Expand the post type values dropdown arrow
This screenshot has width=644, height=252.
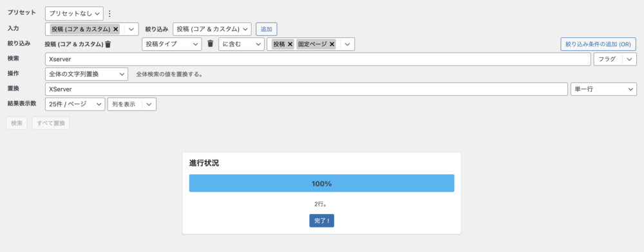click(347, 44)
